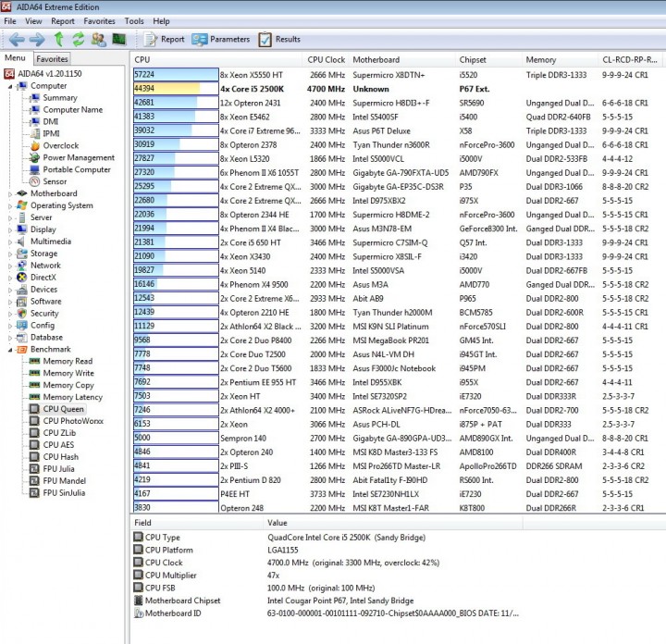This screenshot has height=644, width=666.
Task: Open Memory Write benchmark
Action: pos(68,373)
